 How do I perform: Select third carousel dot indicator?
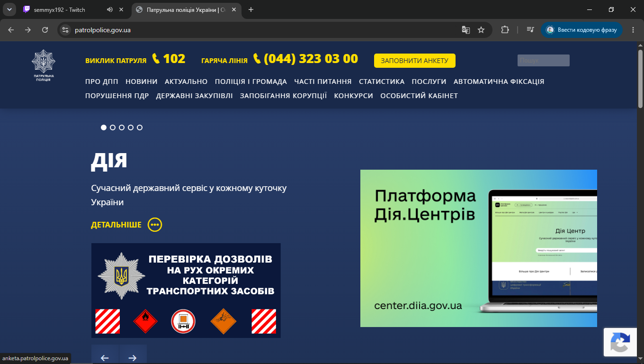[x=122, y=127]
